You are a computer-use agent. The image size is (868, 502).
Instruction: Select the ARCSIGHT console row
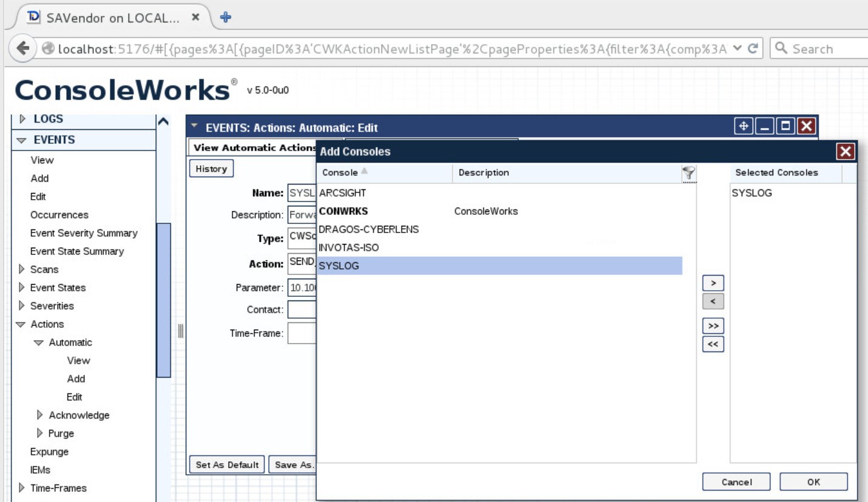point(500,193)
